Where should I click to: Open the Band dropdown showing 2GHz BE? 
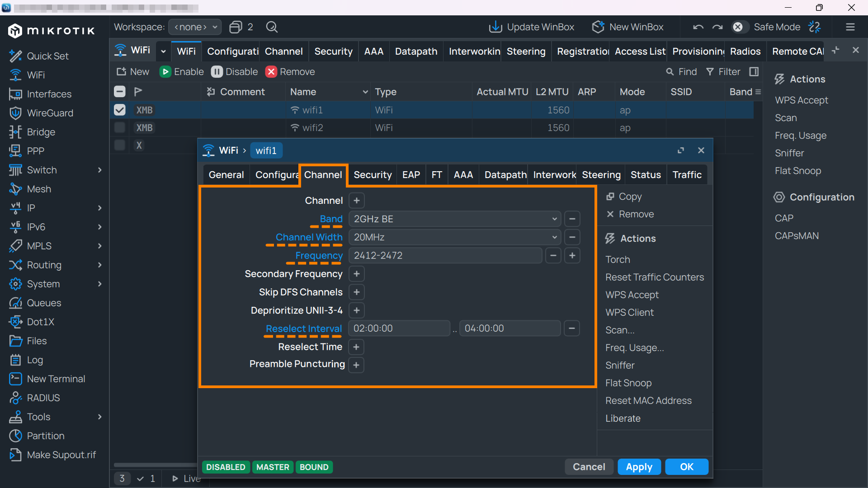pyautogui.click(x=455, y=219)
